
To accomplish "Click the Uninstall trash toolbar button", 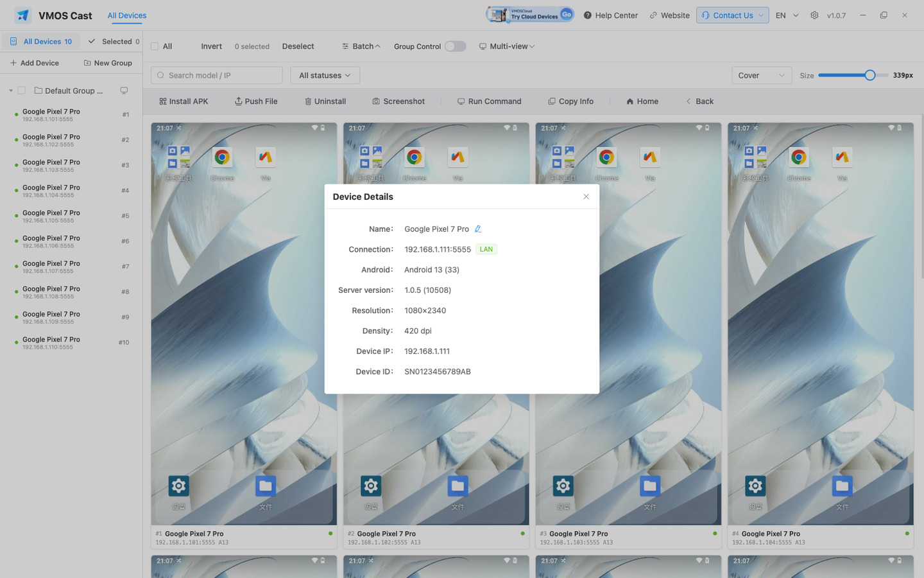I will [325, 101].
